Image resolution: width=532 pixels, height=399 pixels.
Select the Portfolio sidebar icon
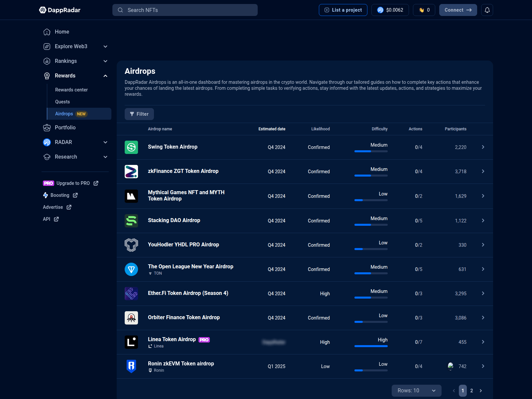pyautogui.click(x=46, y=127)
